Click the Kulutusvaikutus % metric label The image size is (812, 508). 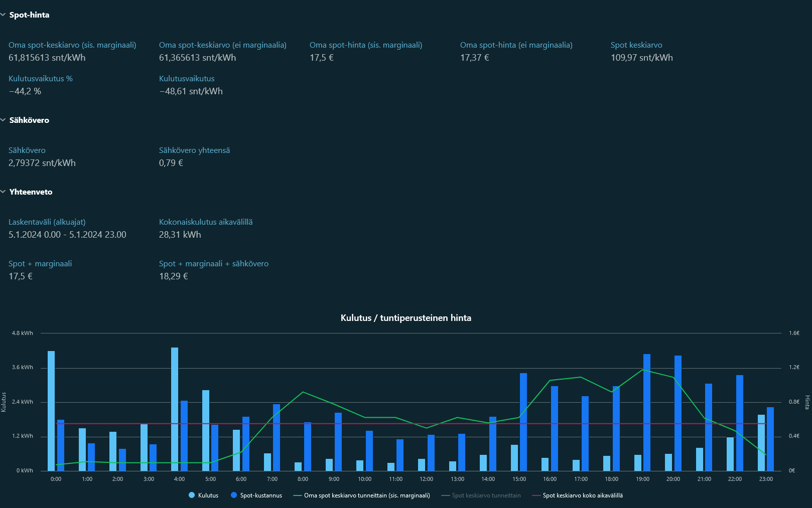(x=41, y=79)
